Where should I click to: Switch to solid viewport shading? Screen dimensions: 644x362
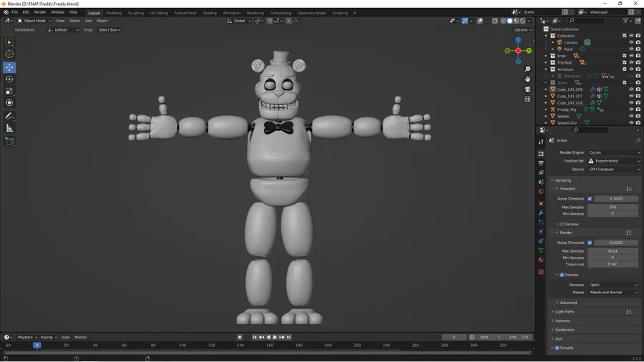509,21
